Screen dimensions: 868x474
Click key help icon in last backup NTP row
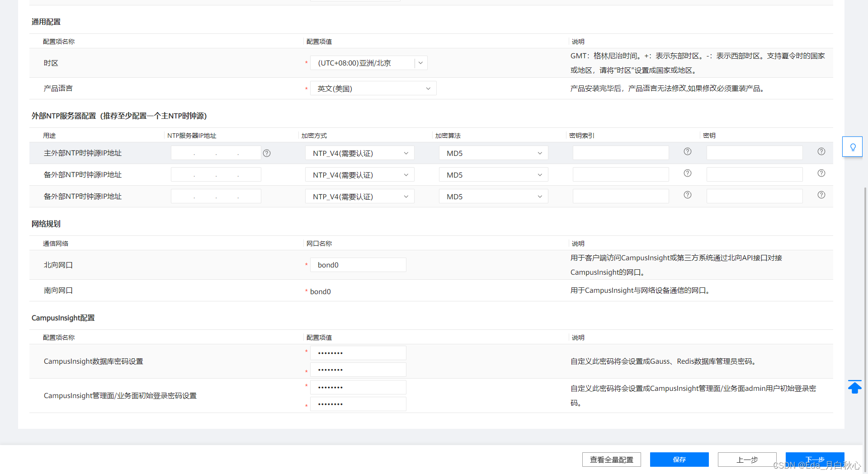coord(821,195)
